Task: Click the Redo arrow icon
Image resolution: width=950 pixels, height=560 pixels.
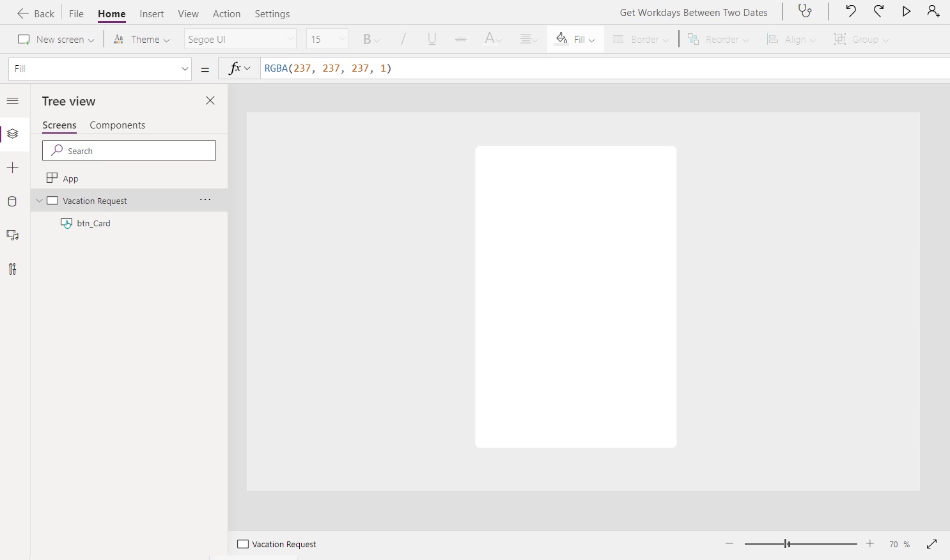Action: point(879,12)
